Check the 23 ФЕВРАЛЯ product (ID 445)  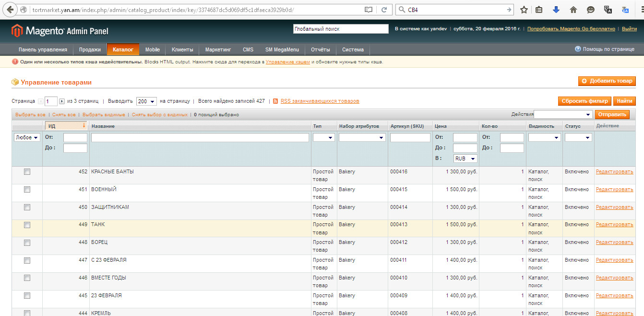pyautogui.click(x=27, y=295)
